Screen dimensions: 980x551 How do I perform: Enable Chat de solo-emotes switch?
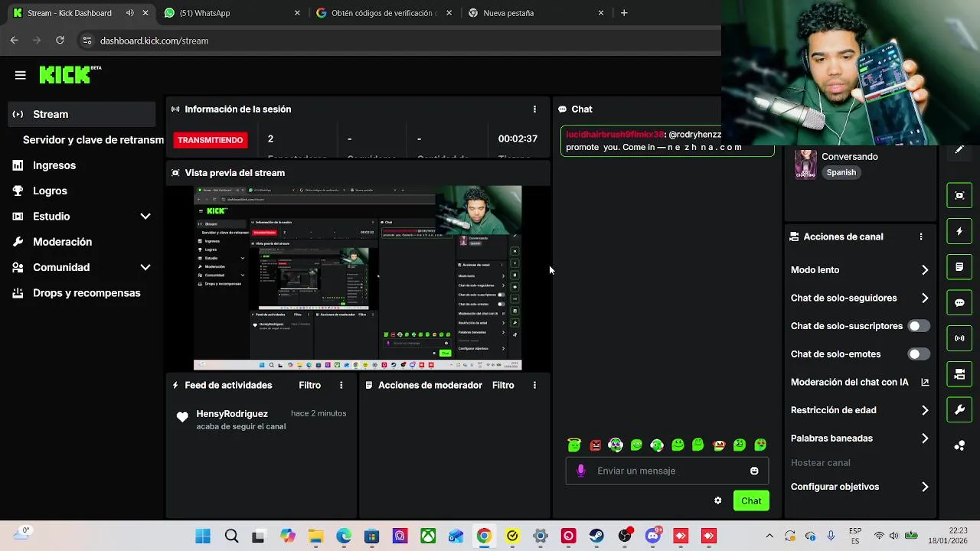click(919, 354)
